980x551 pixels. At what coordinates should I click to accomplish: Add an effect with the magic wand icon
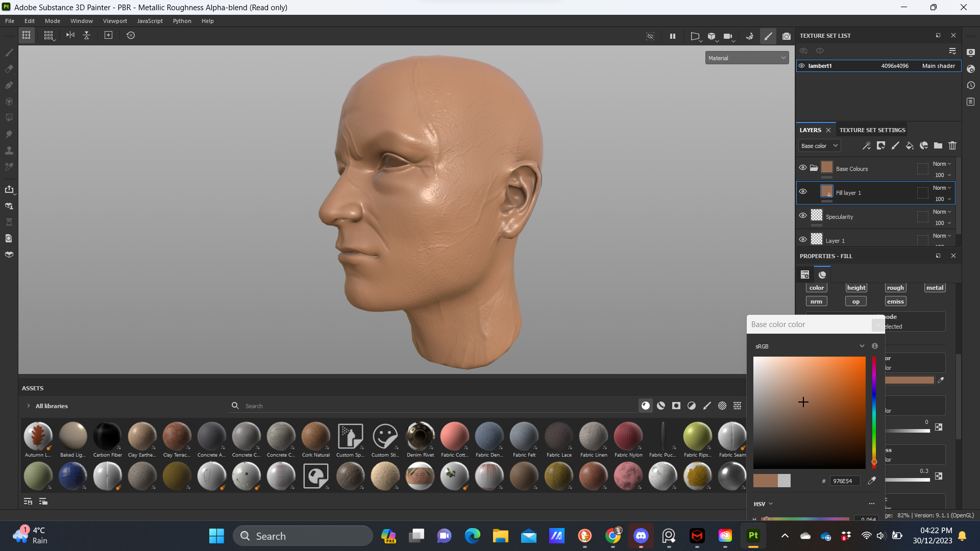coord(867,146)
